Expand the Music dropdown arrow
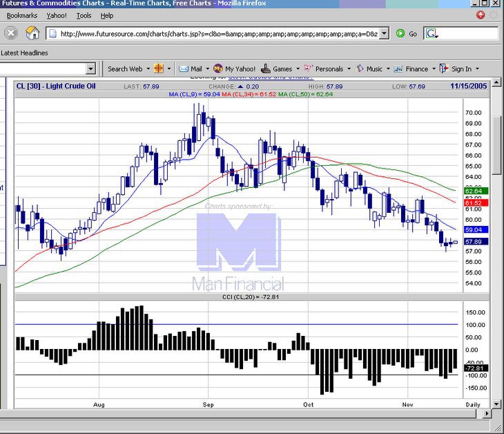504x434 pixels. click(x=388, y=69)
